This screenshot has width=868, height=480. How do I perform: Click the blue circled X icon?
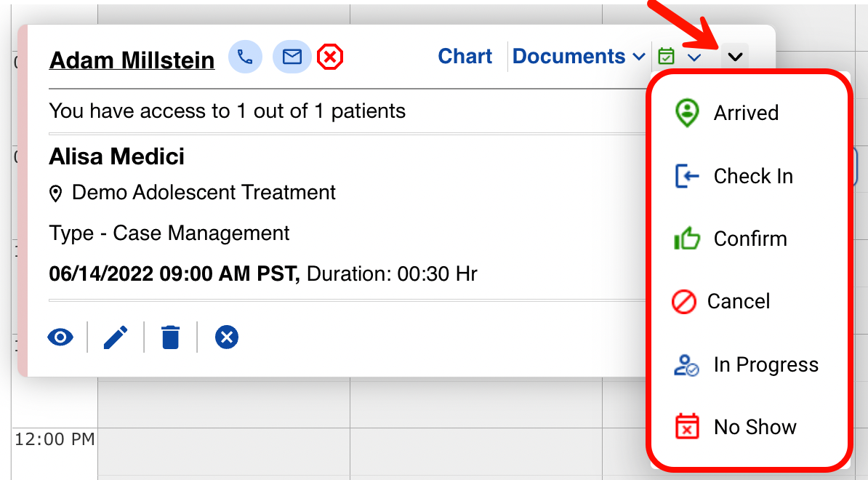(227, 337)
